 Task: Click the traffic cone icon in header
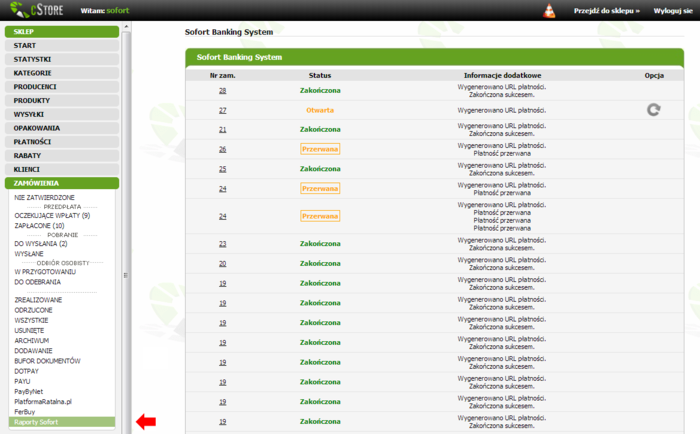pyautogui.click(x=549, y=11)
